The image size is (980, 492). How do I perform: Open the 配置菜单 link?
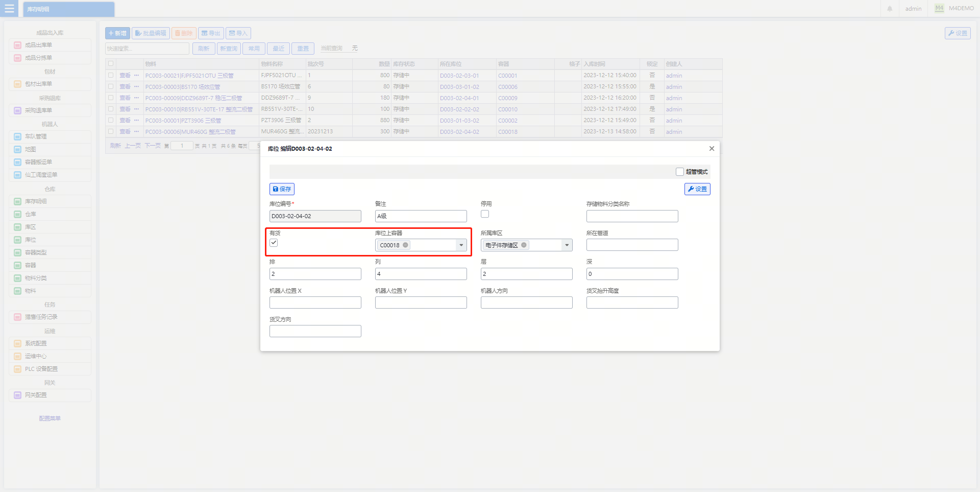[x=50, y=418]
